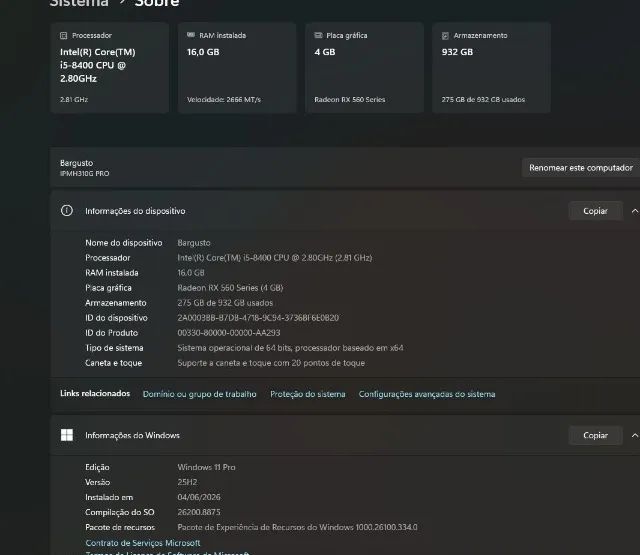Viewport: 640px width, 555px height.
Task: Copy device information with Copiar button
Action: click(596, 211)
